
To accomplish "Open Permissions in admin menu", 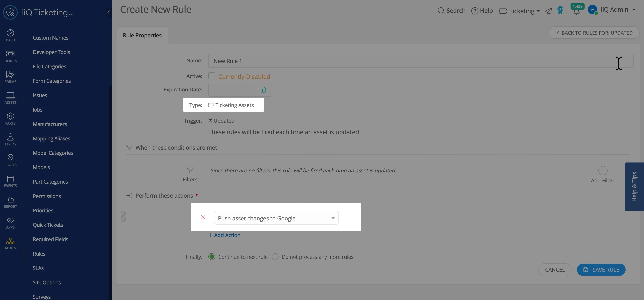I will (x=47, y=196).
